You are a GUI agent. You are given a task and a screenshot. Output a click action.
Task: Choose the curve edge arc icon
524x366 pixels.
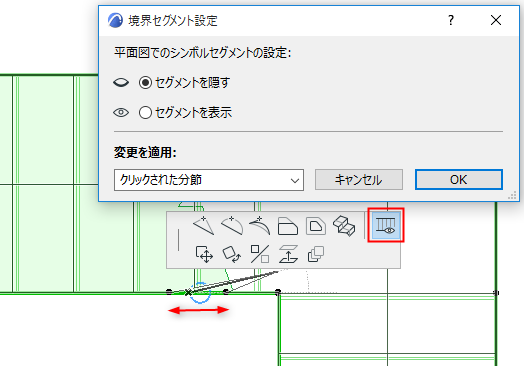(x=232, y=226)
